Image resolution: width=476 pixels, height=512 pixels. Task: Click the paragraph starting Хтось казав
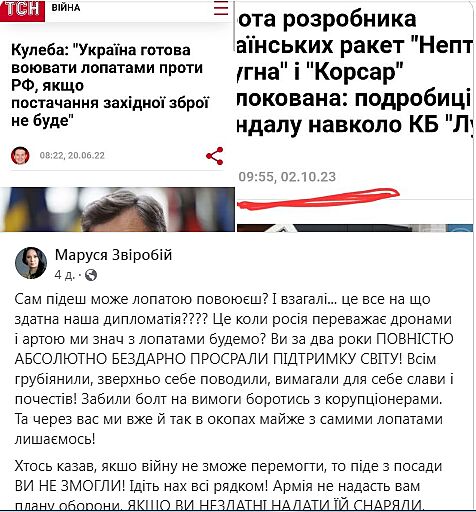pos(228,487)
